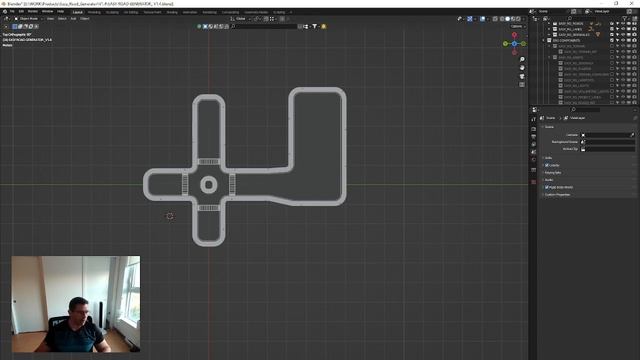Switch to the Geometry Nodes workspace tab
This screenshot has height=360, width=640.
pos(256,12)
